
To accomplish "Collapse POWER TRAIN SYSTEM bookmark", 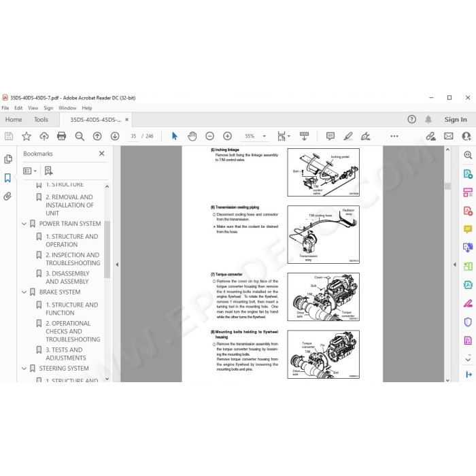I will 24,224.
